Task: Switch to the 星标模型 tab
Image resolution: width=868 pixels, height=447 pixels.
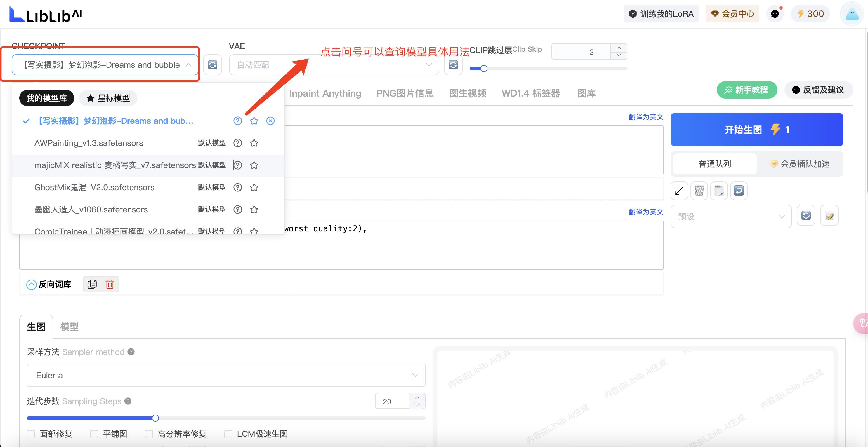Action: click(108, 98)
